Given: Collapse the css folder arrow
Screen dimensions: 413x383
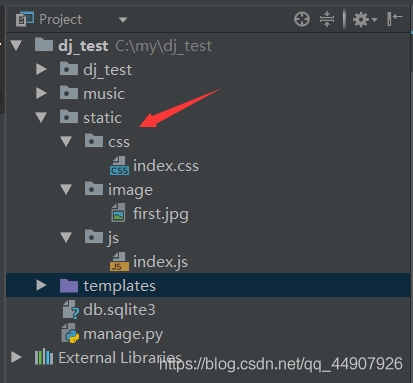Looking at the screenshot, I should click(66, 141).
